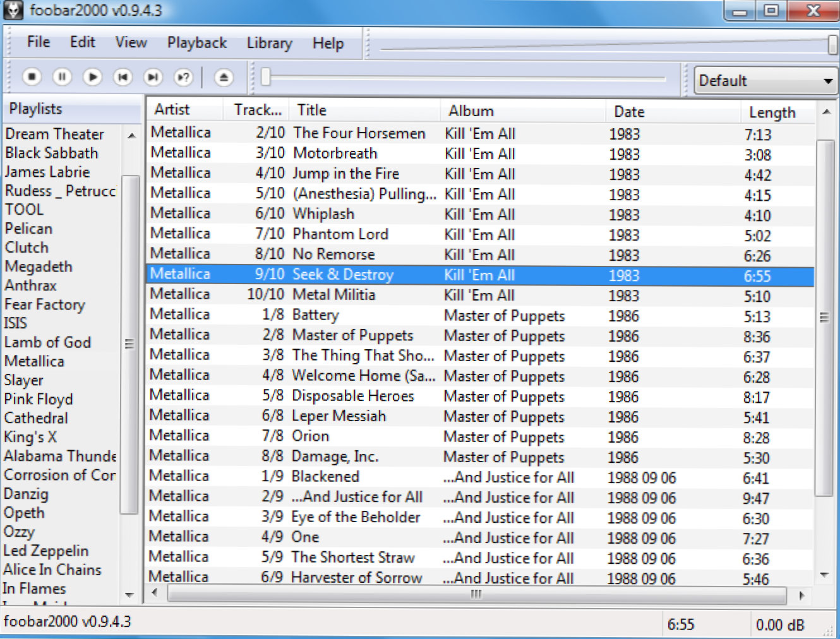Sort by the Title column header

pos(364,110)
